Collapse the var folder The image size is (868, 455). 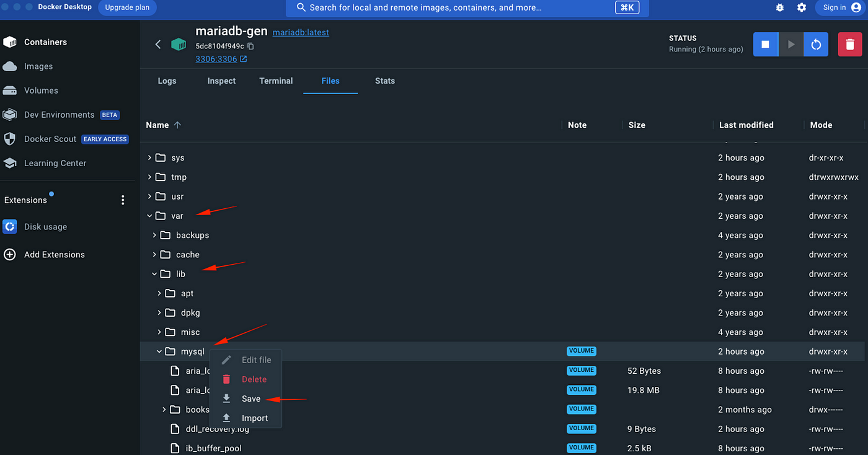(x=150, y=216)
